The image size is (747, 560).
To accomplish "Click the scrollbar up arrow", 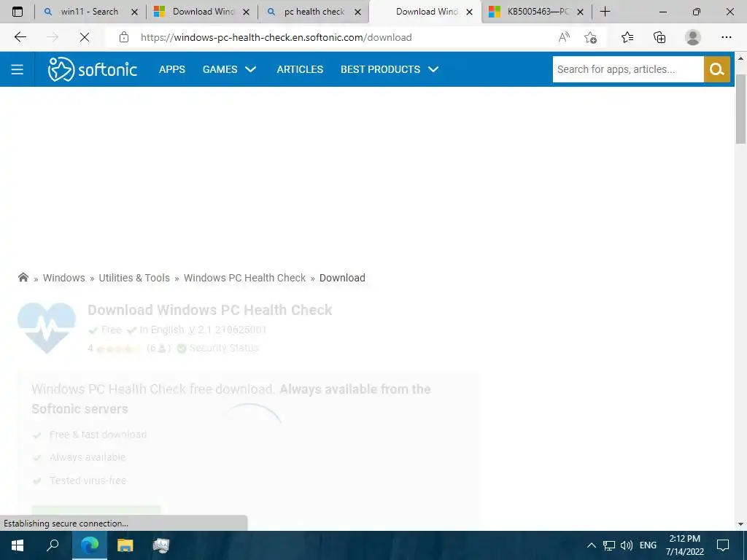I will tap(740, 58).
